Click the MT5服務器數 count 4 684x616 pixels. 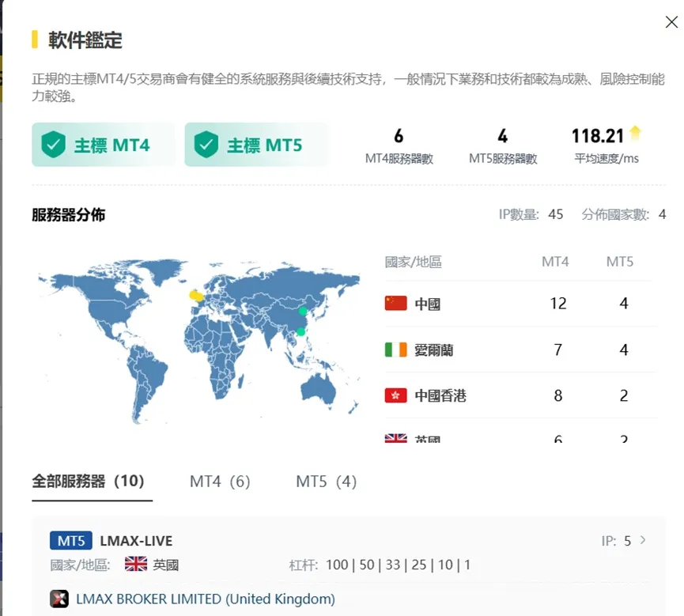coord(503,136)
